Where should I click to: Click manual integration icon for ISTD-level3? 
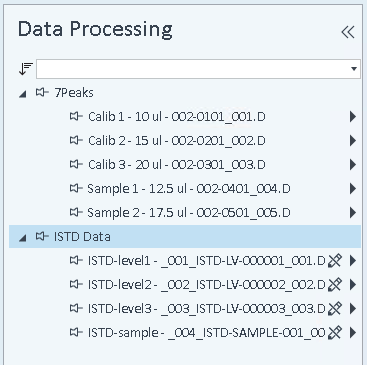pyautogui.click(x=335, y=309)
